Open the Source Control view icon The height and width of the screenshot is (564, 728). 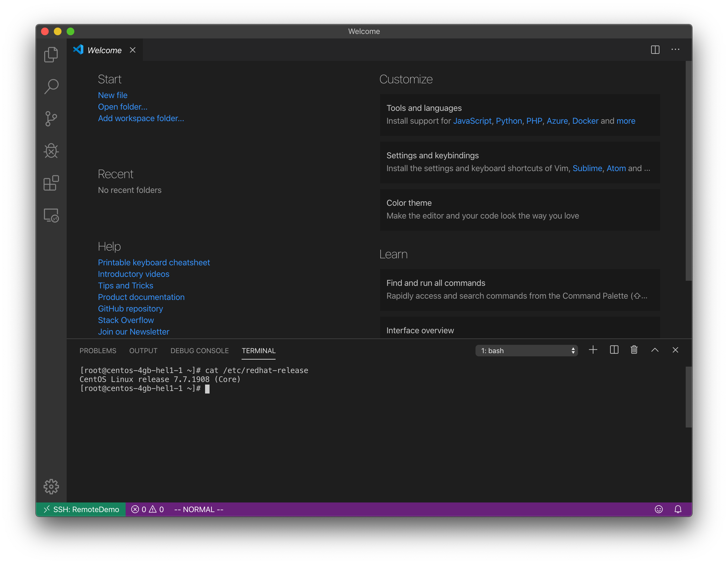(51, 119)
